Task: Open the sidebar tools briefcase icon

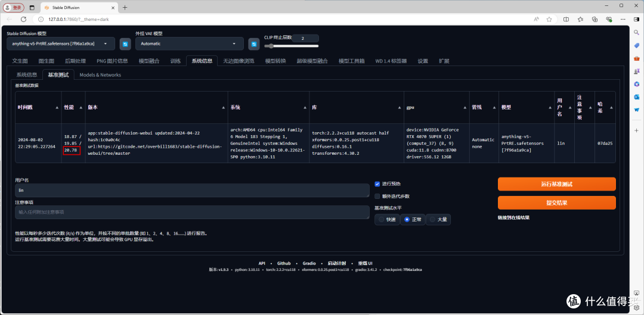Action: (637, 58)
